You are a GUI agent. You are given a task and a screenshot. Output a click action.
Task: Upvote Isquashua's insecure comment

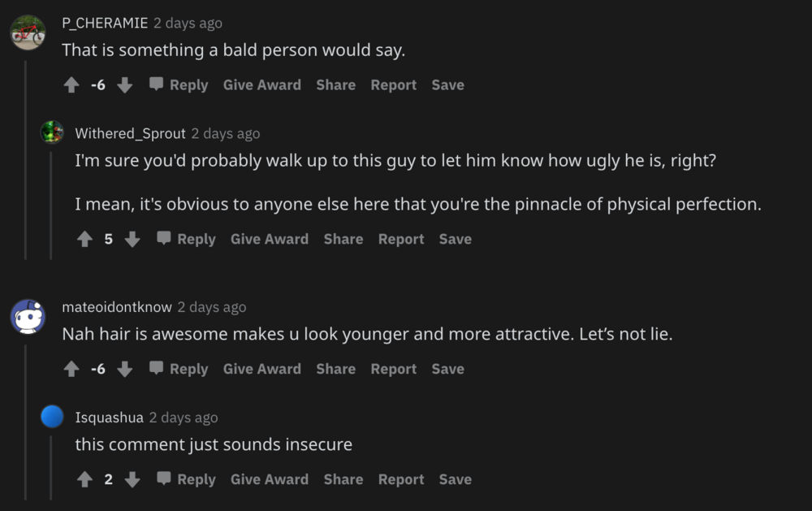[x=84, y=480]
